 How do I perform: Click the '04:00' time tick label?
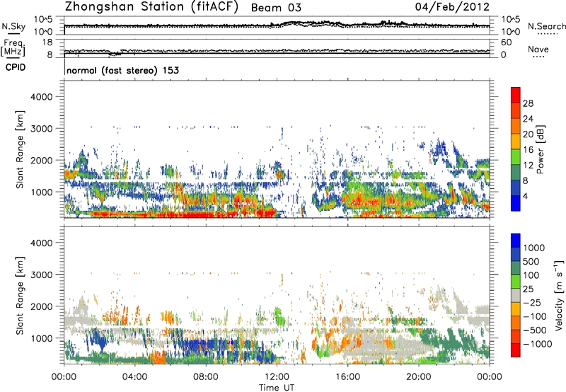tap(134, 377)
